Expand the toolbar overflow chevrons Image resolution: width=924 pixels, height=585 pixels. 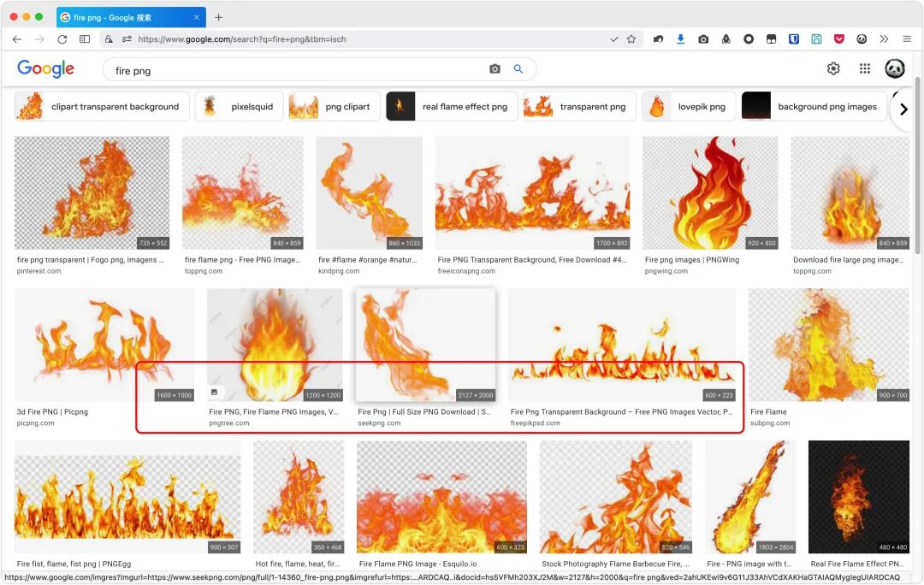pos(884,38)
